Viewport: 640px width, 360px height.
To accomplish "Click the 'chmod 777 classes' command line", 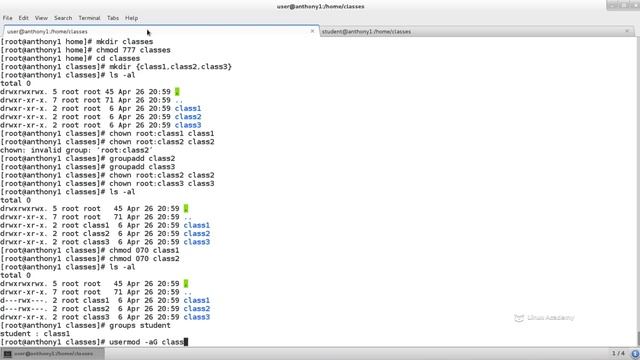I will (85, 50).
